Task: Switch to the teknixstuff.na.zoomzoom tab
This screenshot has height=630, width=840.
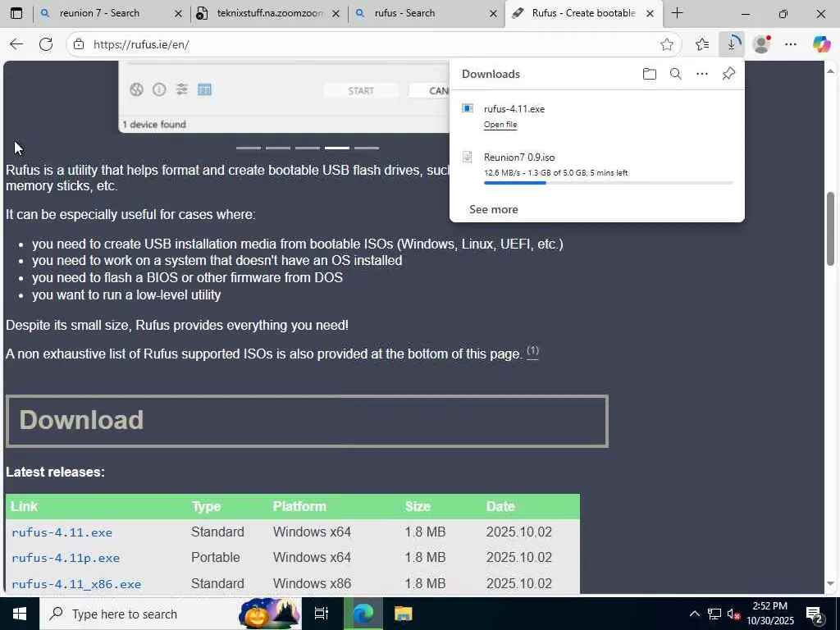Action: pos(269,13)
